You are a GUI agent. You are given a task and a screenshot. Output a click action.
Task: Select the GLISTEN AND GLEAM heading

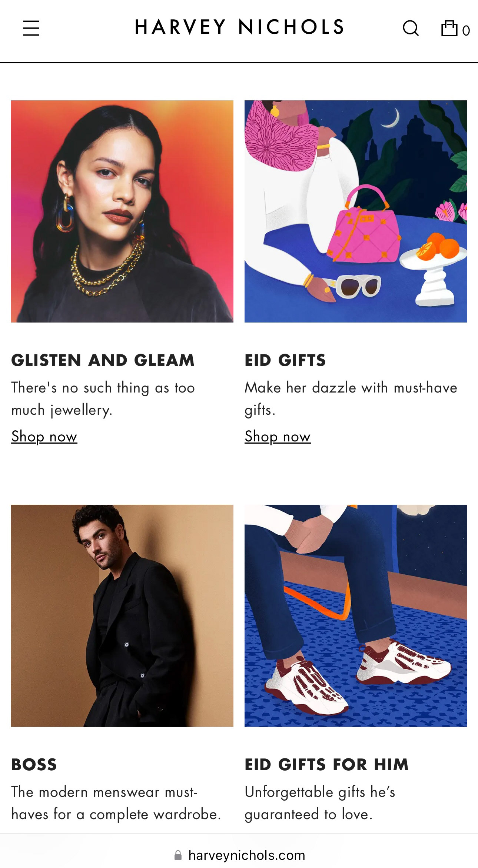103,360
